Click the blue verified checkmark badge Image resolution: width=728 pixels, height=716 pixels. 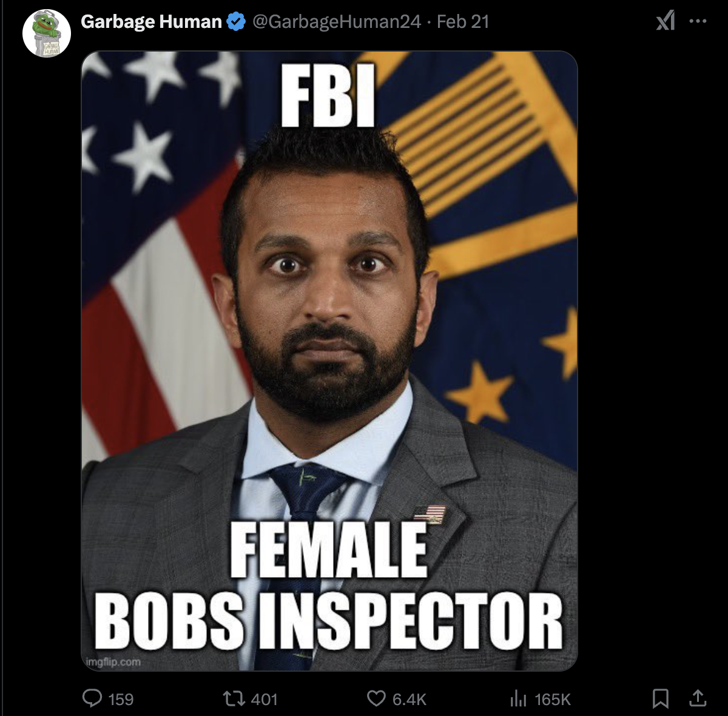tap(236, 22)
